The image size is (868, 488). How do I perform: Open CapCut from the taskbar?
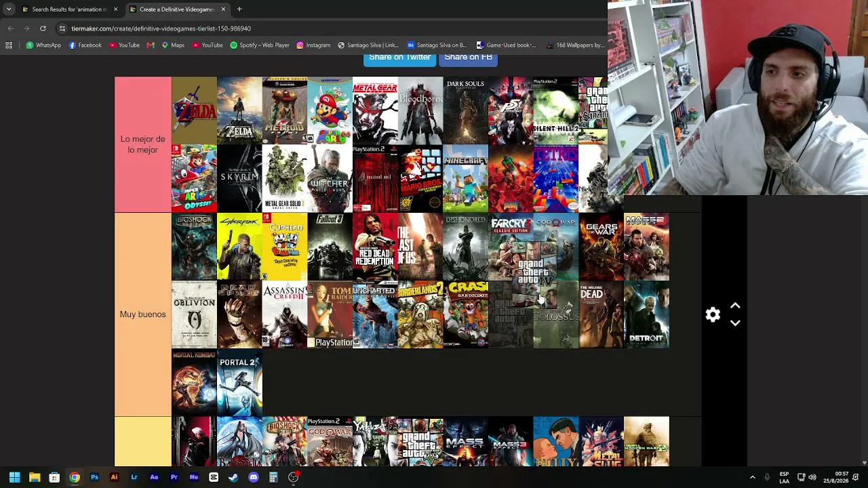point(214,477)
